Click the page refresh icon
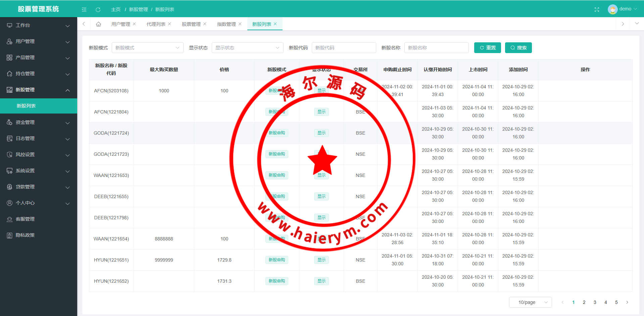644x316 pixels. [98, 9]
